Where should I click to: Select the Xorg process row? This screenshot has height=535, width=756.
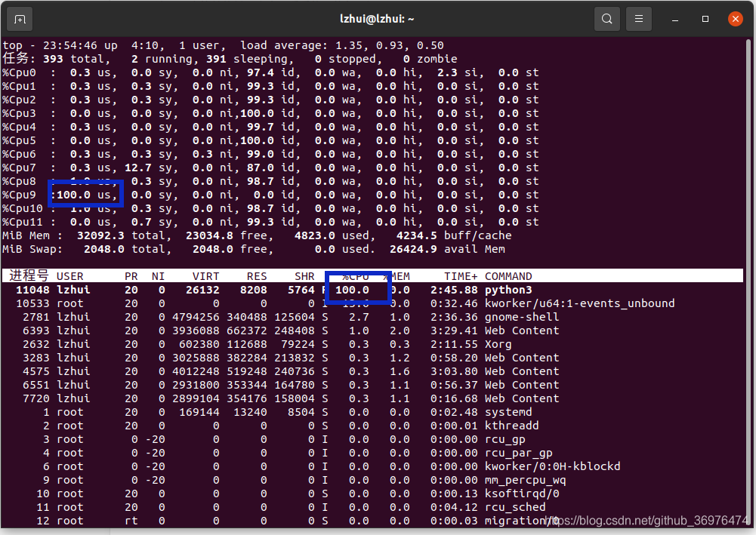(372, 344)
